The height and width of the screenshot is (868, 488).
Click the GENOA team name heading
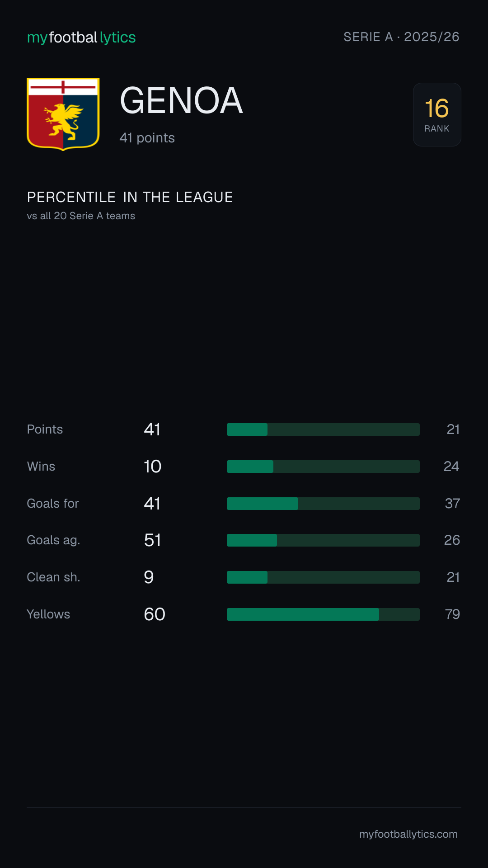tap(181, 100)
